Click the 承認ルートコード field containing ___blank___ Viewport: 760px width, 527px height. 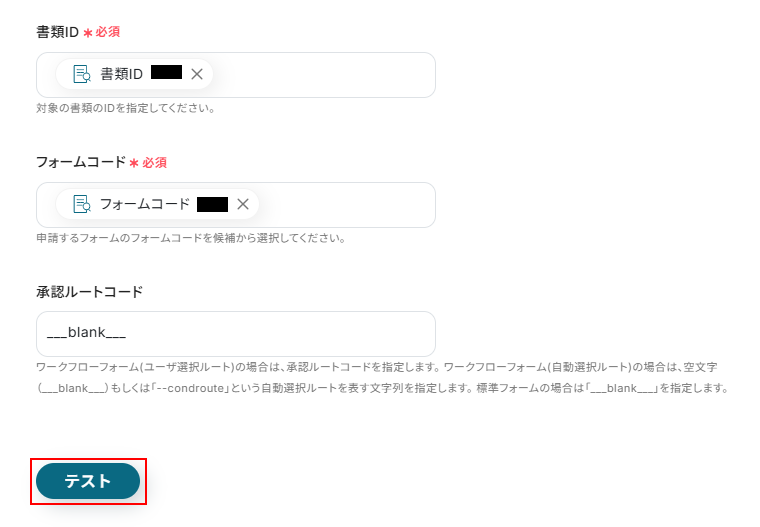click(x=236, y=334)
